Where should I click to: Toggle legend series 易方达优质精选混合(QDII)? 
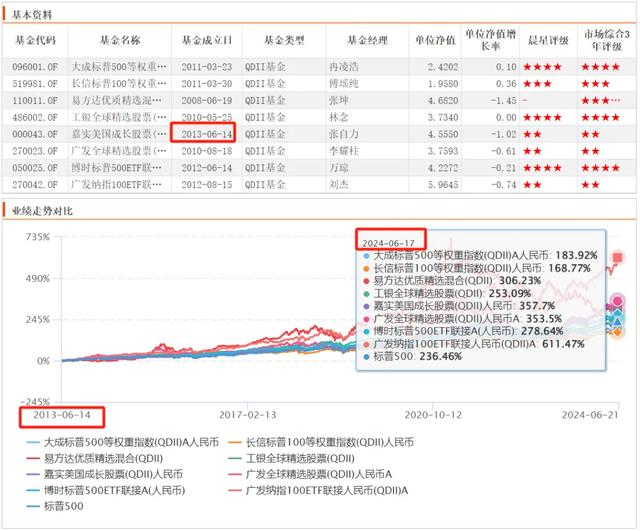click(94, 458)
